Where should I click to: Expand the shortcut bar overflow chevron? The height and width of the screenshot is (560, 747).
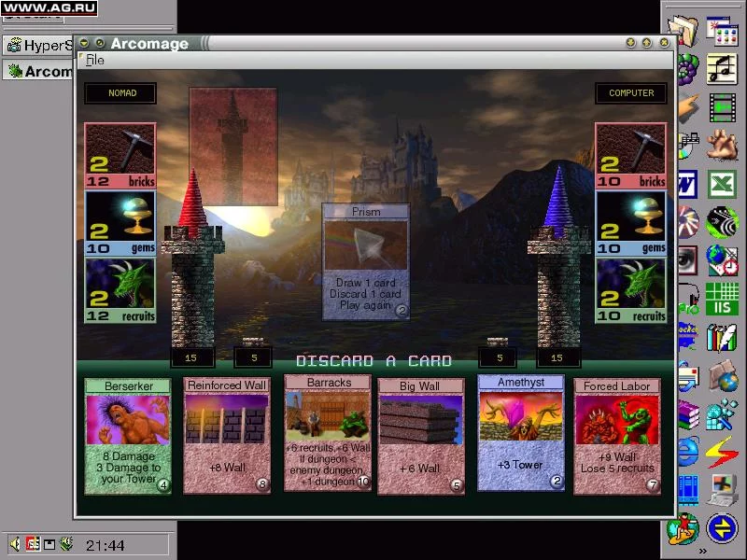point(703,552)
